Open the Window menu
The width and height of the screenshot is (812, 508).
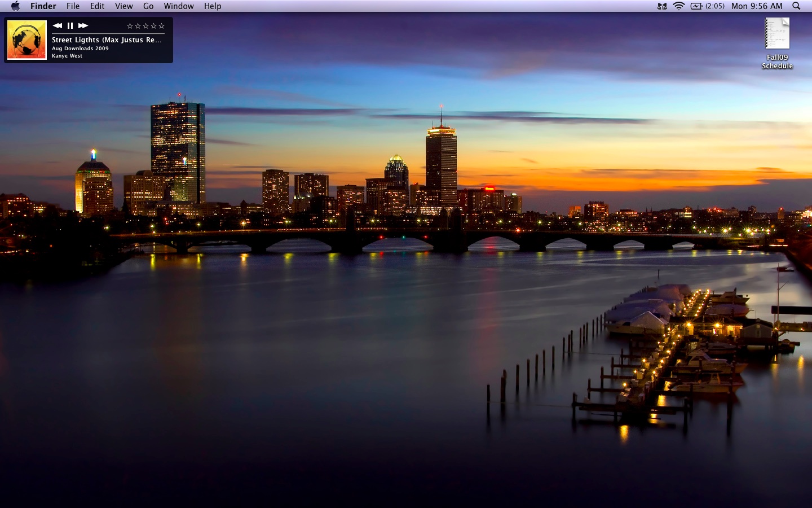178,6
